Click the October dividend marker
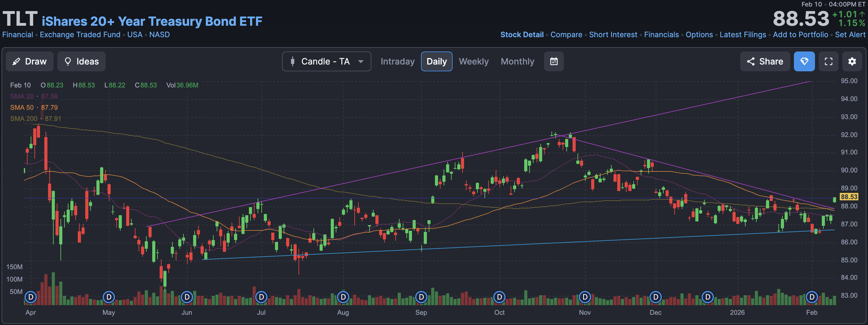This screenshot has width=868, height=325. (x=499, y=297)
